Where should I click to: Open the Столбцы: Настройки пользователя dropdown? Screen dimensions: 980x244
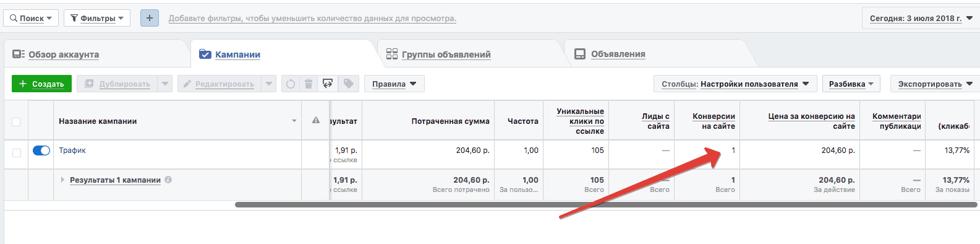[x=735, y=84]
